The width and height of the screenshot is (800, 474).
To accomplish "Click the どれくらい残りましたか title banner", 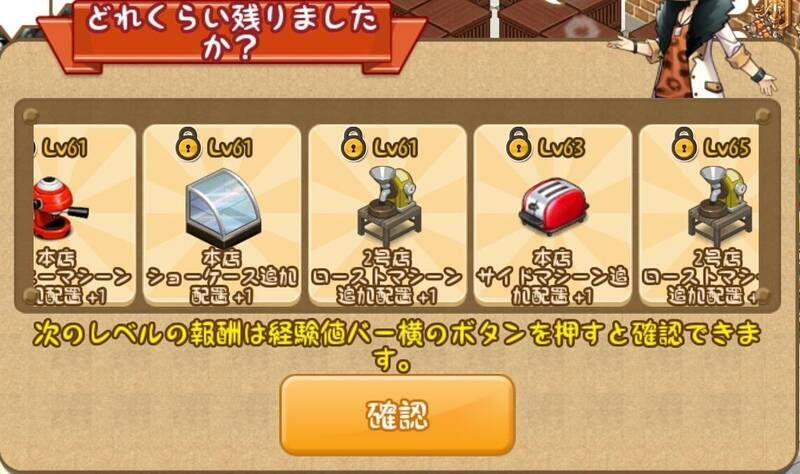I will (232, 32).
